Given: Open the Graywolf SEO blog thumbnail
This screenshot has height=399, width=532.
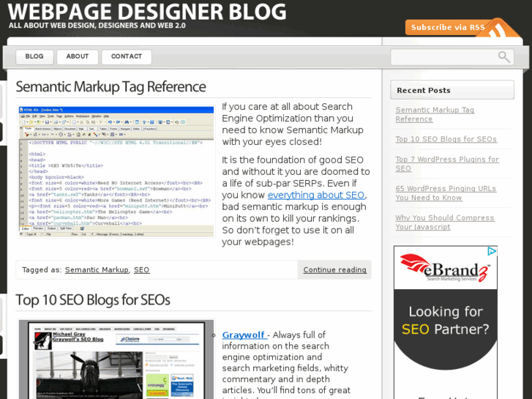Looking at the screenshot, I should tap(116, 359).
